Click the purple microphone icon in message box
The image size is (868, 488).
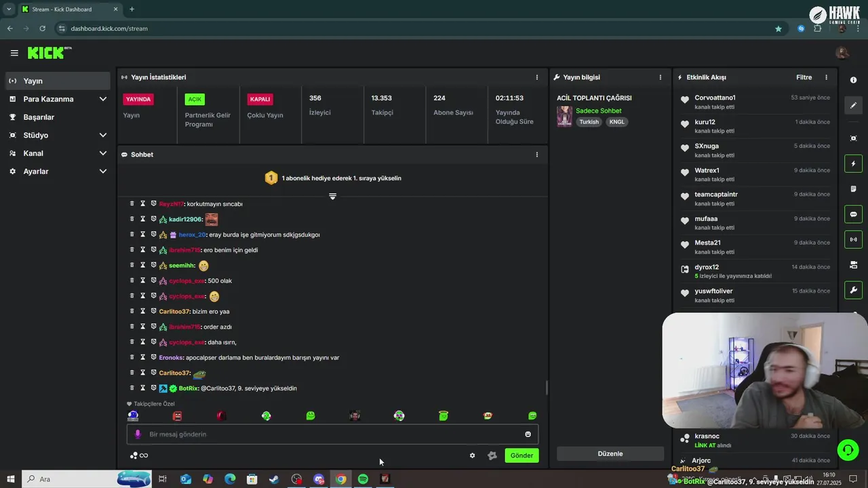(138, 434)
